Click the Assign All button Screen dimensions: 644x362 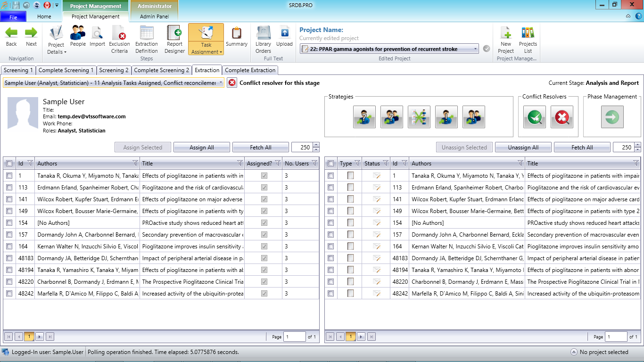pos(202,147)
